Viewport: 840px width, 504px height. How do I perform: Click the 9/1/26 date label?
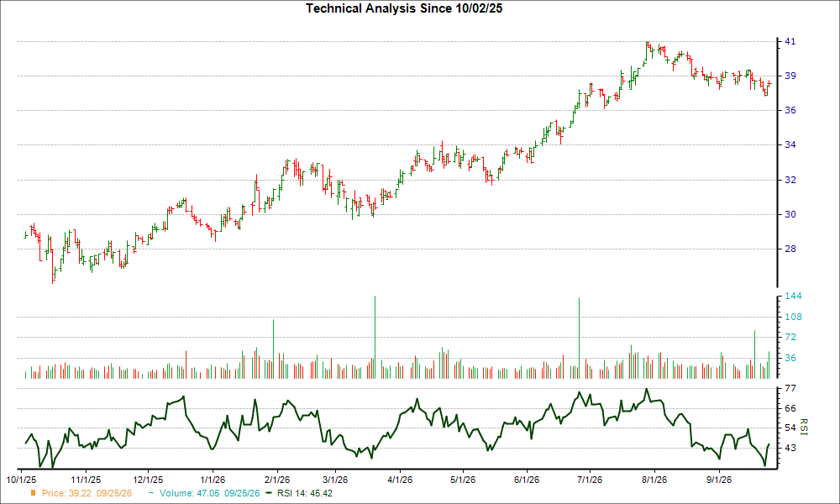point(718,480)
